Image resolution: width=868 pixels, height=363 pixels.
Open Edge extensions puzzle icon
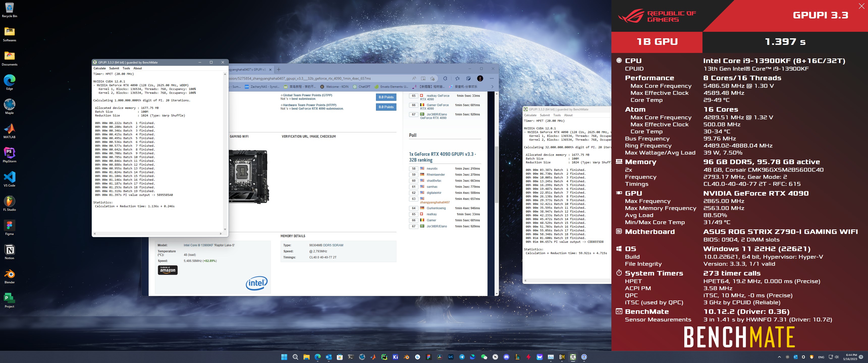pos(445,78)
